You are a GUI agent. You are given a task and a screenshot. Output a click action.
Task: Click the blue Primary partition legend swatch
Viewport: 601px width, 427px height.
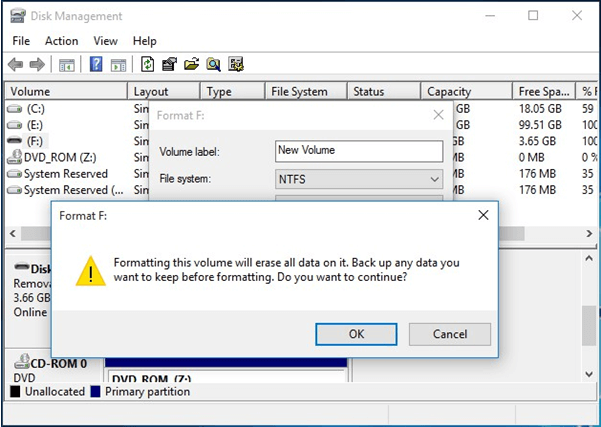click(x=95, y=392)
